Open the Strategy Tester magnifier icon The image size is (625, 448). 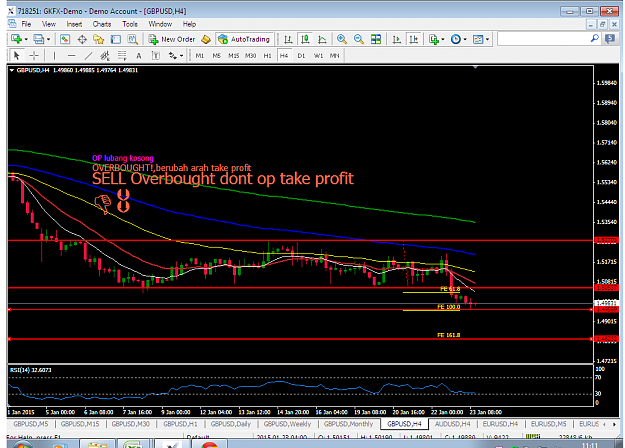tap(132, 39)
